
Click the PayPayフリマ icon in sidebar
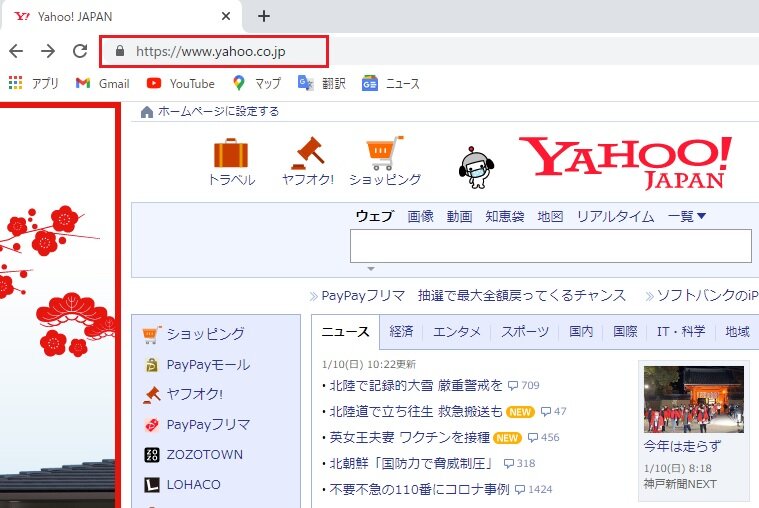[x=152, y=425]
